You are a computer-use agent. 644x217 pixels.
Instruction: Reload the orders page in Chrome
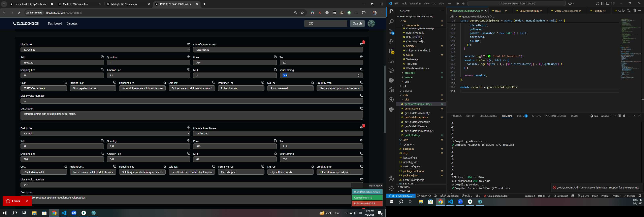pos(19,13)
